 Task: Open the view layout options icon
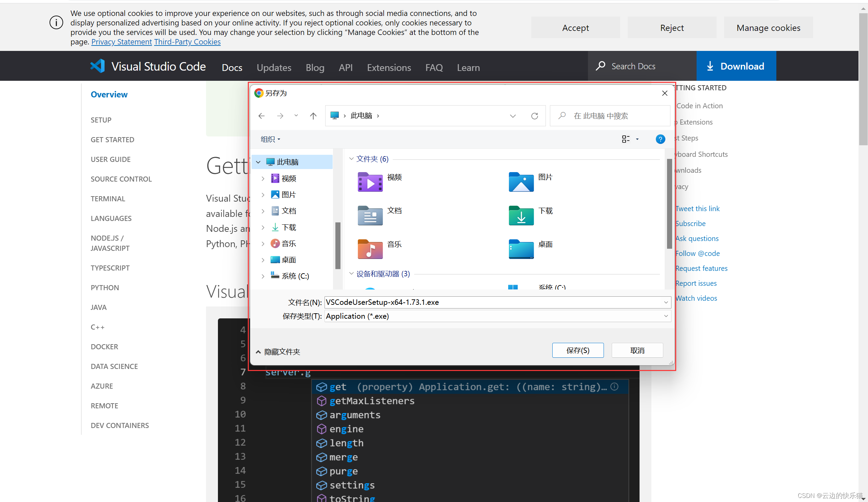click(626, 139)
